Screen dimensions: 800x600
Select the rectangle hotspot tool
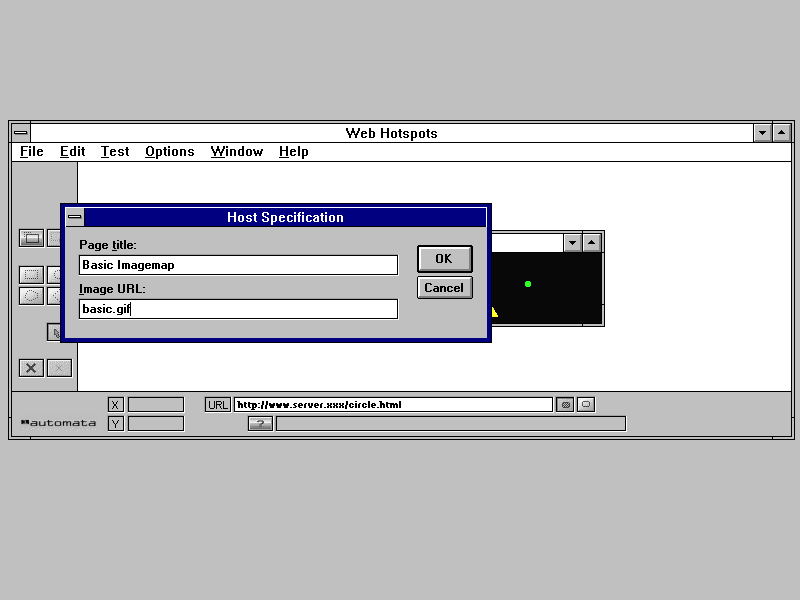click(x=31, y=275)
